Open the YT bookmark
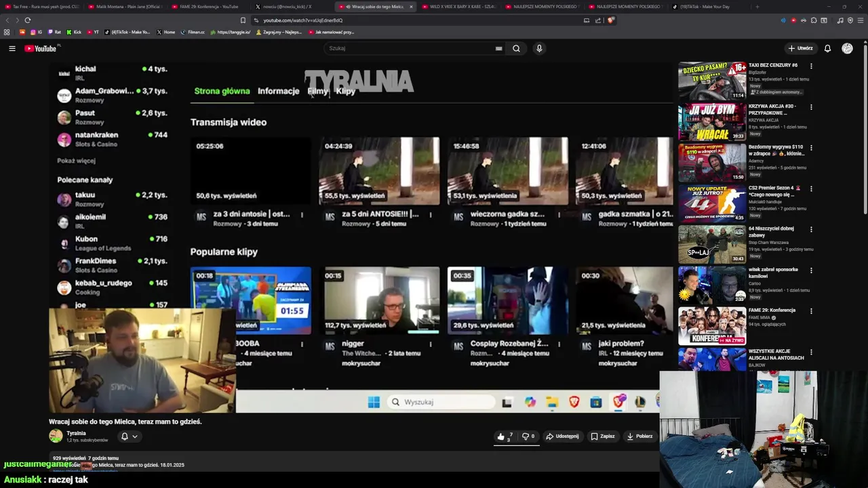Screen dimensions: 868x488 click(94, 32)
